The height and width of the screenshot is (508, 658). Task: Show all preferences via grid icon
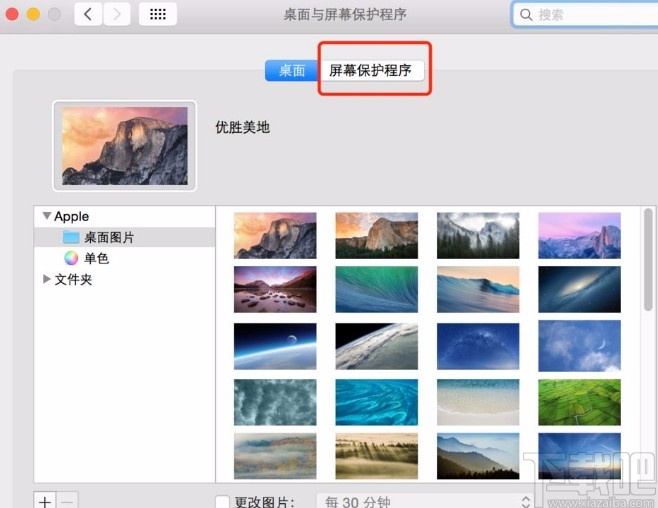coord(158,14)
